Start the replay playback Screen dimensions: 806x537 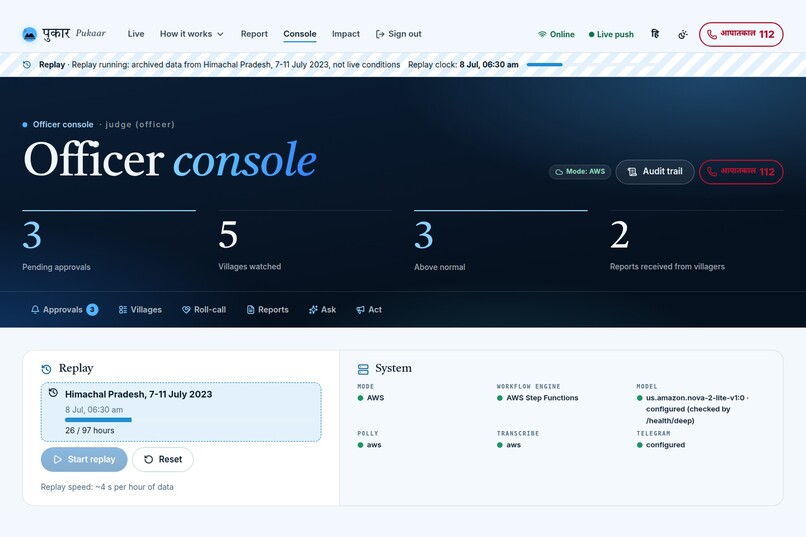click(x=84, y=459)
